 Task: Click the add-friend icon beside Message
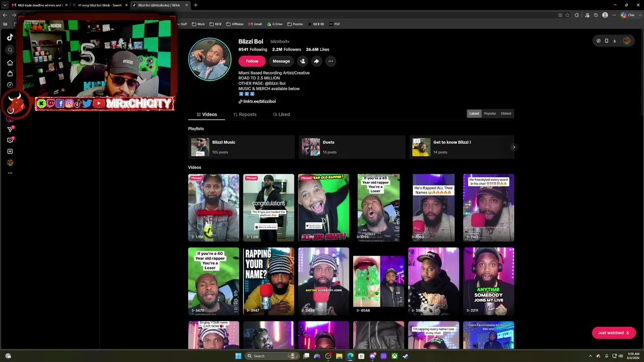(302, 61)
